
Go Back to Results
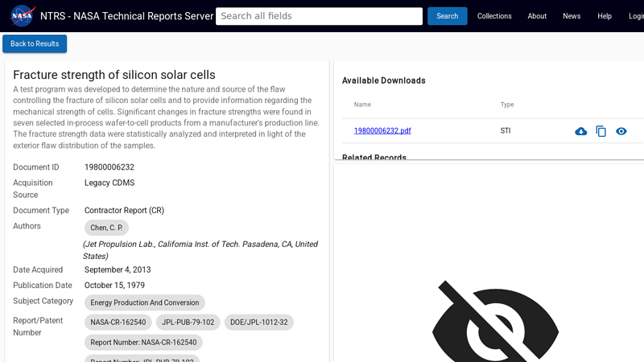tap(35, 43)
